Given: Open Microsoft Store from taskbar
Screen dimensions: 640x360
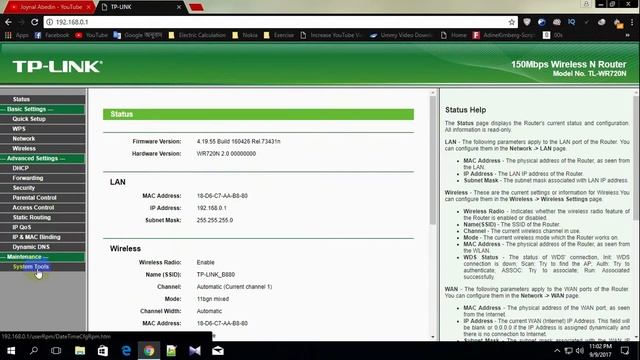Looking at the screenshot, I should pos(102,351).
